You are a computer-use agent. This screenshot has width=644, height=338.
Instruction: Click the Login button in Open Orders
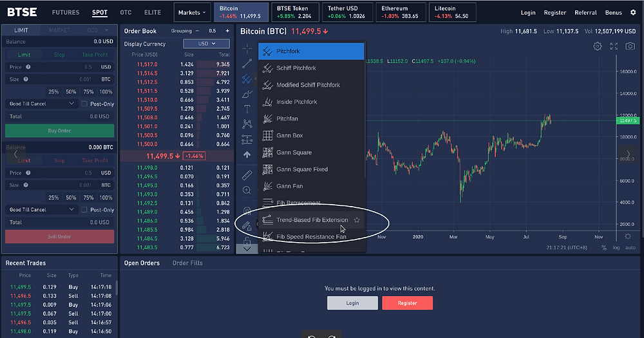(x=352, y=303)
